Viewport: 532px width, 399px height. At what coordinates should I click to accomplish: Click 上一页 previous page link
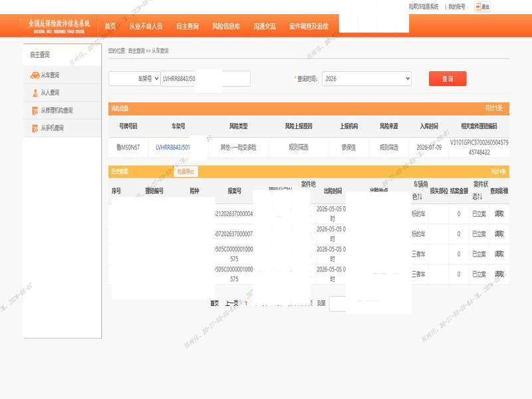point(231,303)
